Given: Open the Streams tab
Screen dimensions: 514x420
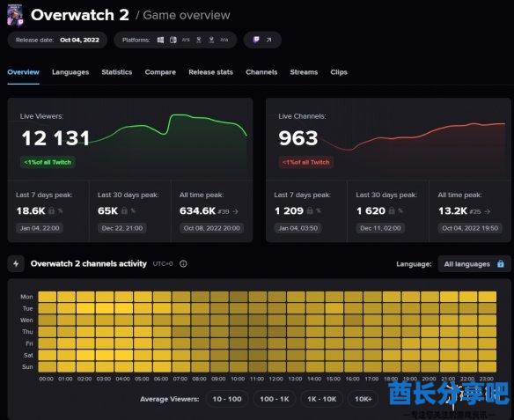Looking at the screenshot, I should tap(304, 72).
